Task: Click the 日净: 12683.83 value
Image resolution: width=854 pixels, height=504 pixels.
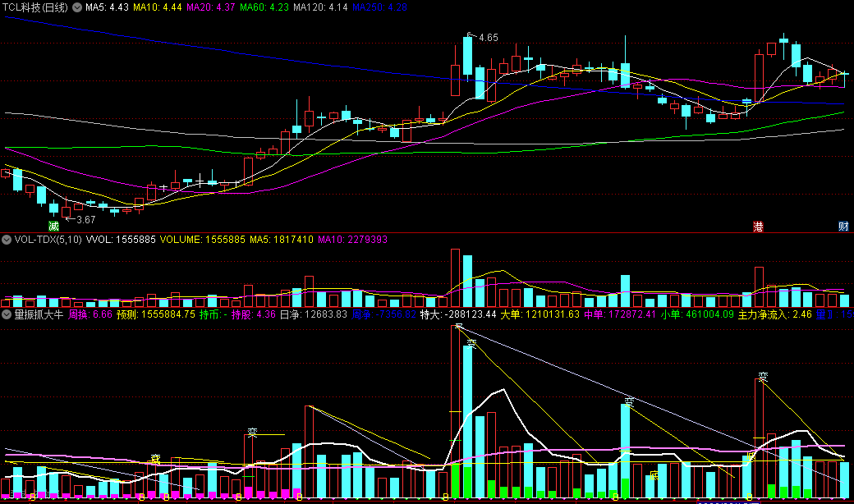Action: [x=313, y=314]
